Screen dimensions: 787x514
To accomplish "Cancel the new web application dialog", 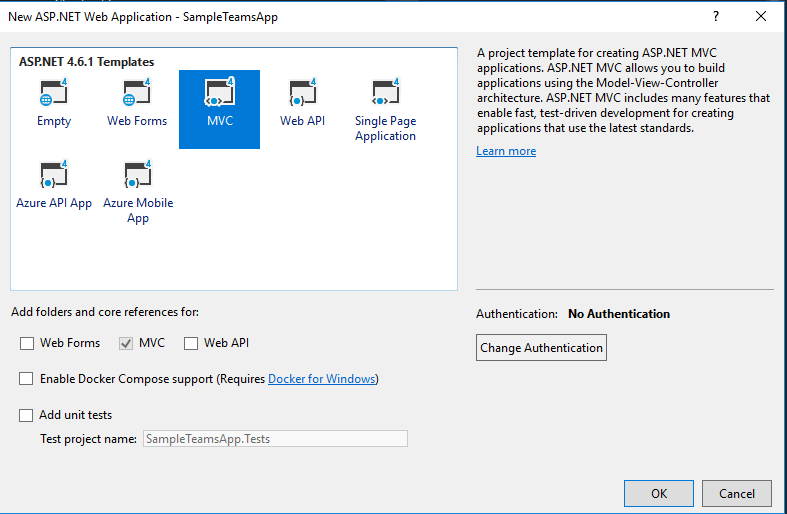I will [736, 493].
